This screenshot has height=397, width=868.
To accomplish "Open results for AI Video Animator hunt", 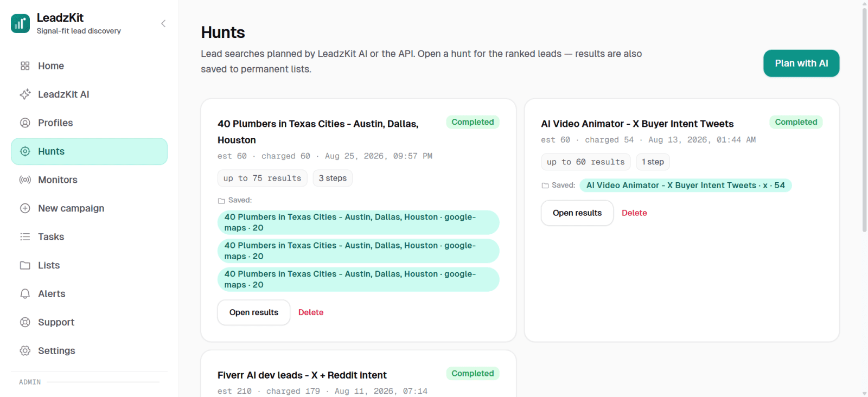I will (577, 213).
